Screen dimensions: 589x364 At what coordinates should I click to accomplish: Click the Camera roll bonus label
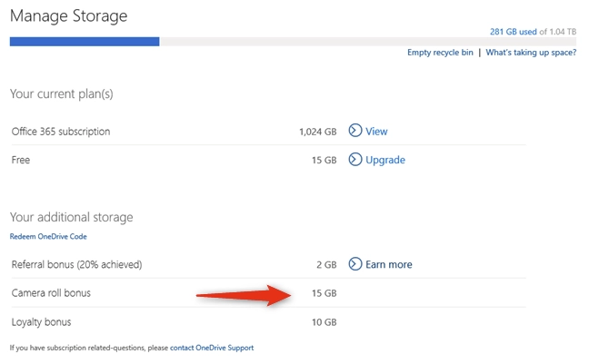point(51,293)
